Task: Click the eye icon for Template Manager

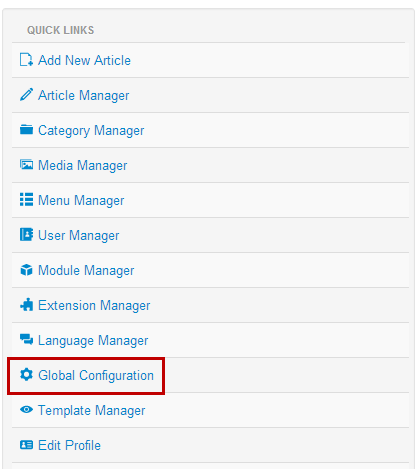Action: click(26, 410)
